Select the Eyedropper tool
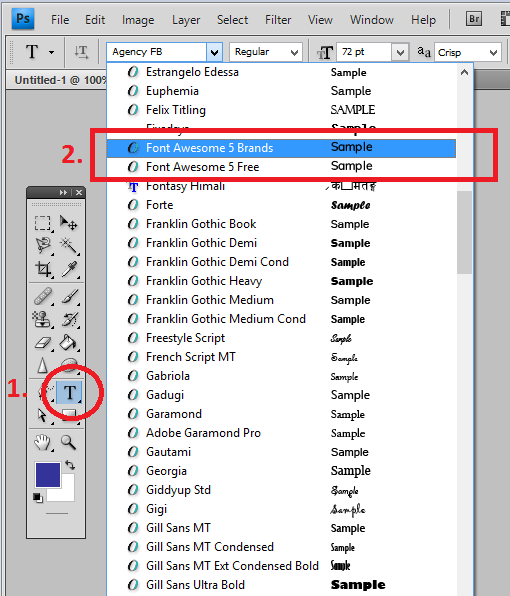Image resolution: width=510 pixels, height=596 pixels. pyautogui.click(x=69, y=269)
